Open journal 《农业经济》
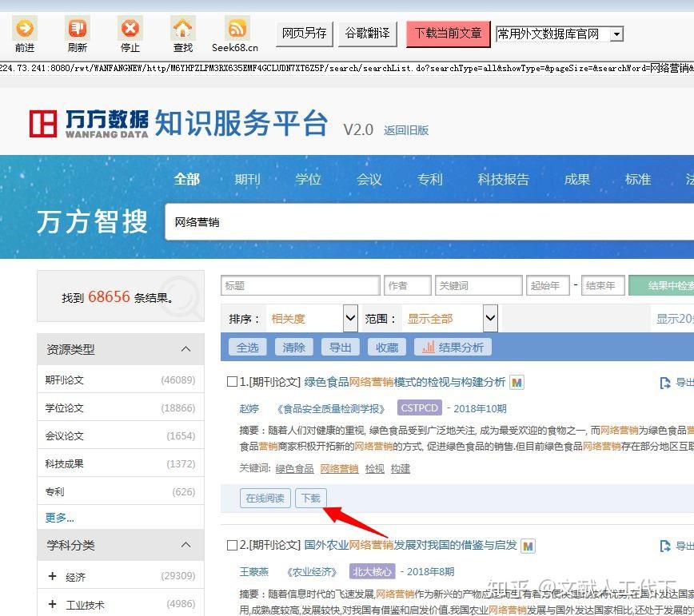 (313, 572)
